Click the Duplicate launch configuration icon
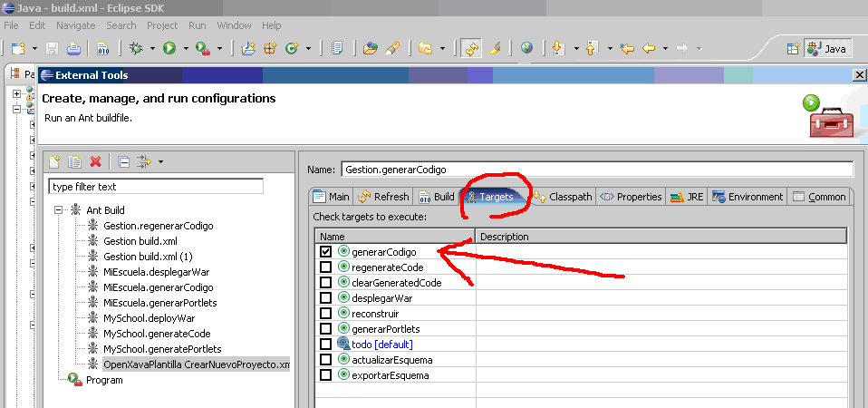 [x=74, y=161]
